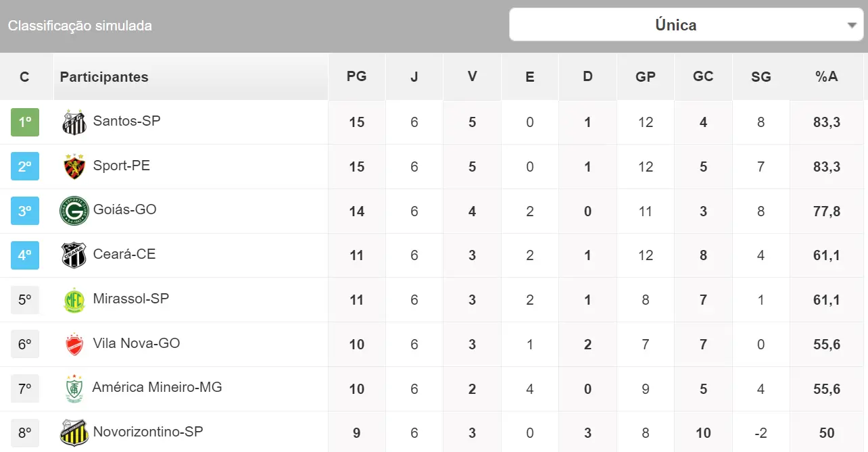Click the Sport-PE lion crest
The image size is (868, 452).
74,167
